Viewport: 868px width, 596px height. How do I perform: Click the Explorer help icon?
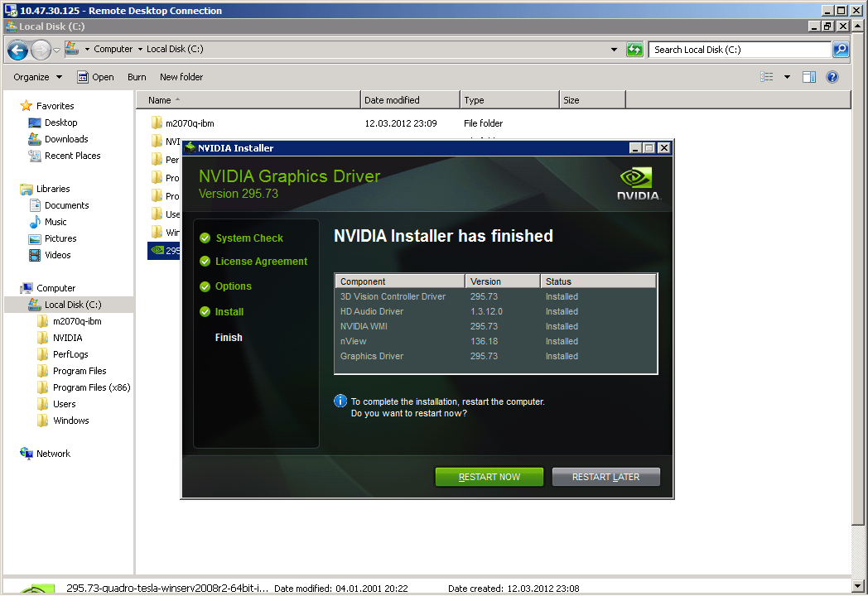pos(832,77)
